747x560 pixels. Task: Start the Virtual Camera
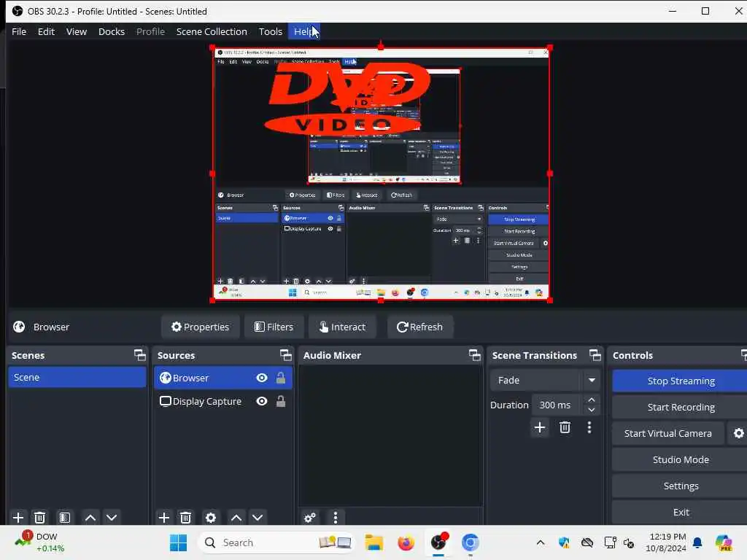668,433
